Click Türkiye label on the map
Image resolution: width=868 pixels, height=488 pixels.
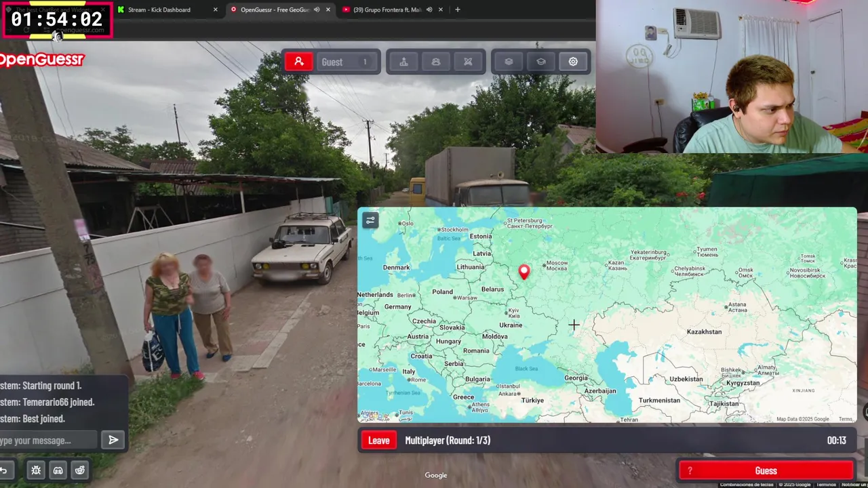pyautogui.click(x=532, y=401)
